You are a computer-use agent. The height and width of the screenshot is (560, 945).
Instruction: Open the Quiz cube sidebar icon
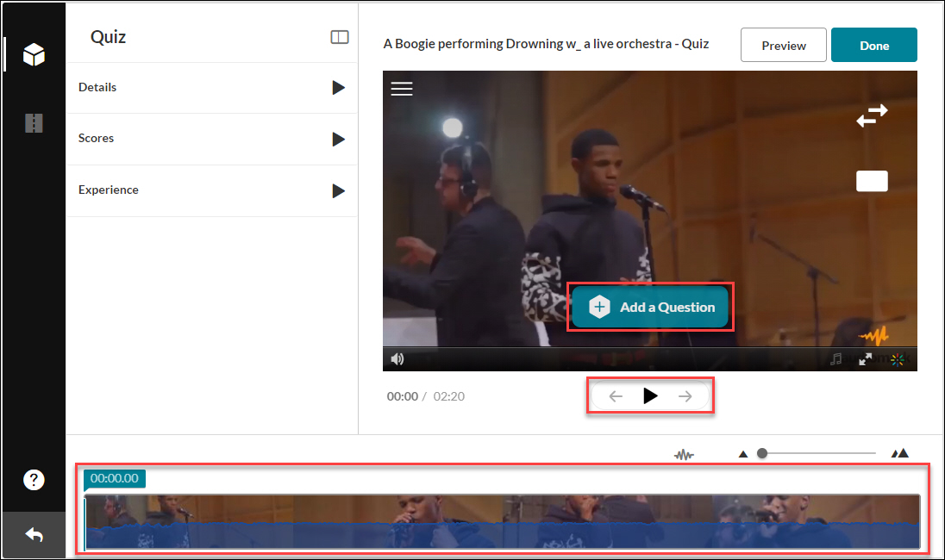point(34,55)
